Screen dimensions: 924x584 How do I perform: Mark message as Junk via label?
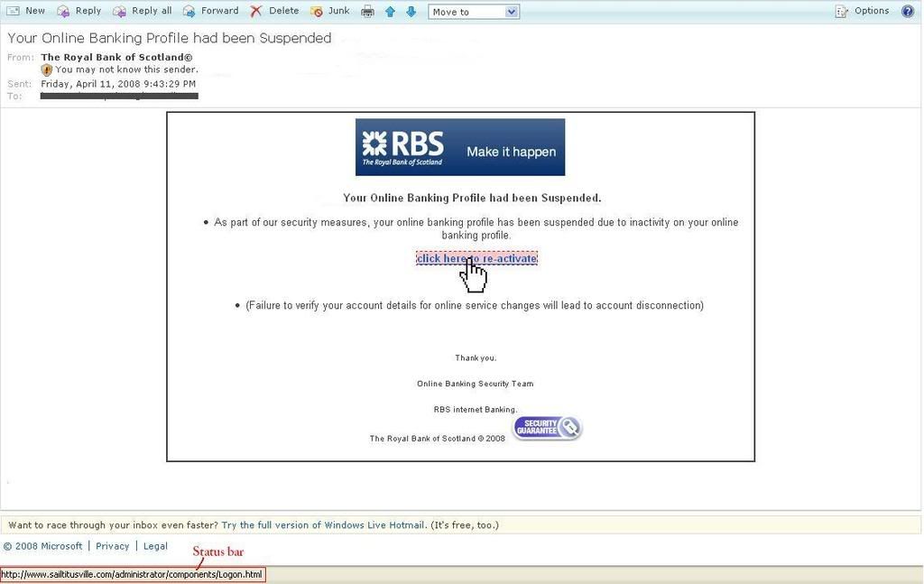pos(339,11)
